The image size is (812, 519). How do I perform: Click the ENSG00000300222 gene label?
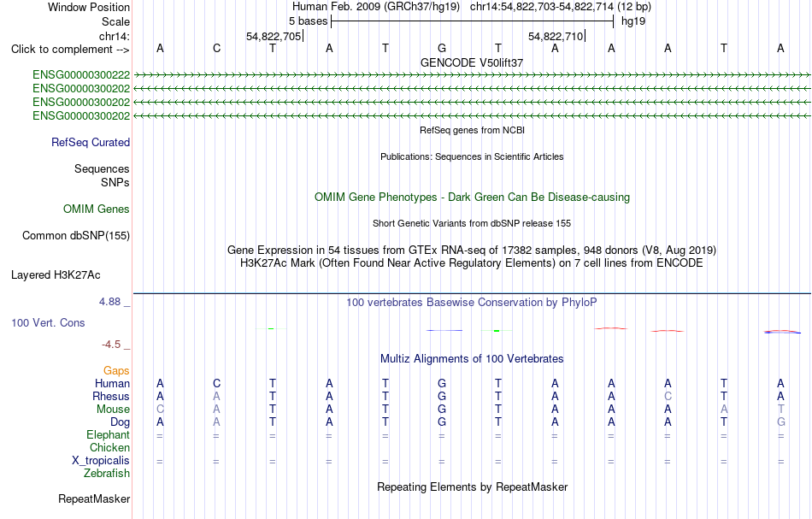tap(81, 75)
